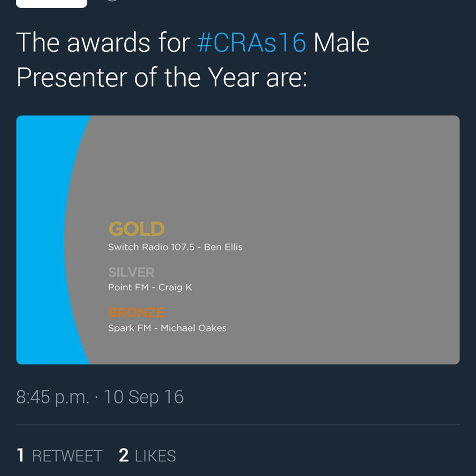Click the SILVER heading in the image
Viewport: 476px width, 476px height.
tap(131, 272)
